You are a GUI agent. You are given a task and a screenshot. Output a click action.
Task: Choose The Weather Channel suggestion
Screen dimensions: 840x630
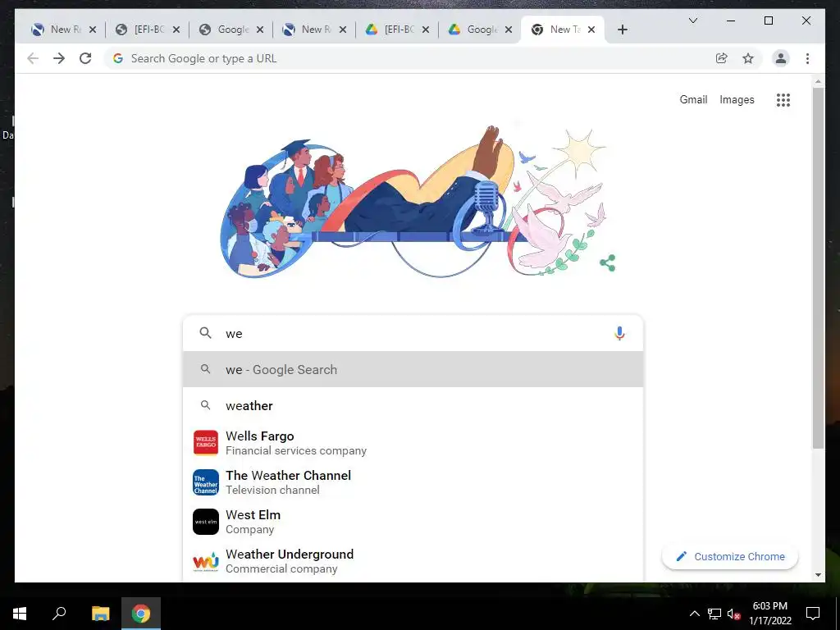(x=413, y=482)
